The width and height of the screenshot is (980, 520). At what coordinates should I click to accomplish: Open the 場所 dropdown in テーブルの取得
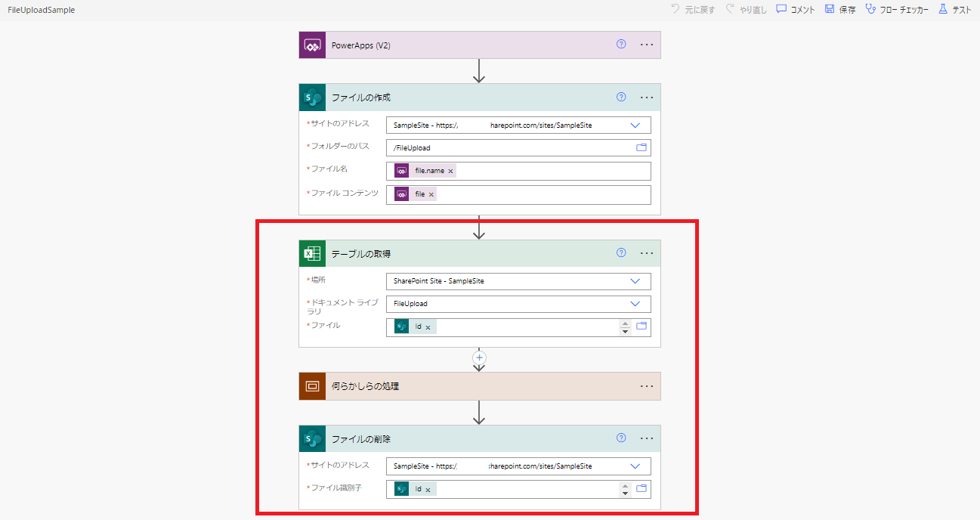[635, 280]
